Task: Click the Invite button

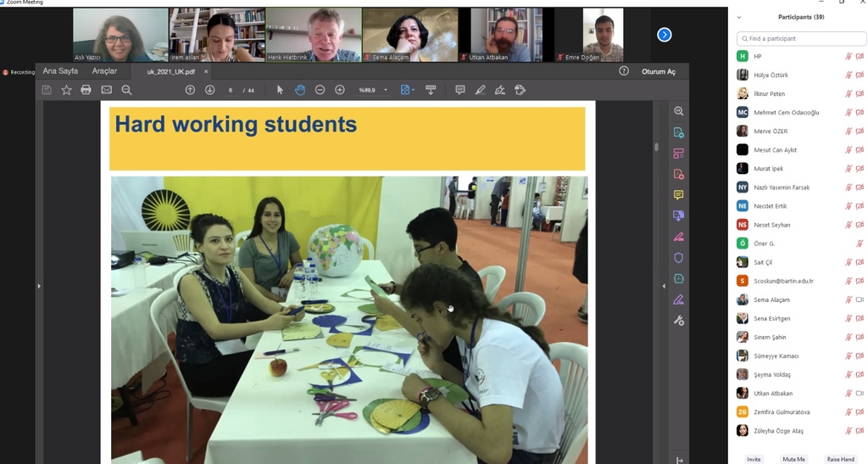Action: point(754,459)
